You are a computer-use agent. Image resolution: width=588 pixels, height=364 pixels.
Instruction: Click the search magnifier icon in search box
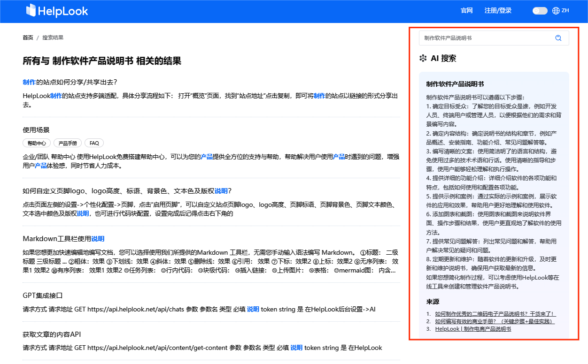(x=558, y=38)
